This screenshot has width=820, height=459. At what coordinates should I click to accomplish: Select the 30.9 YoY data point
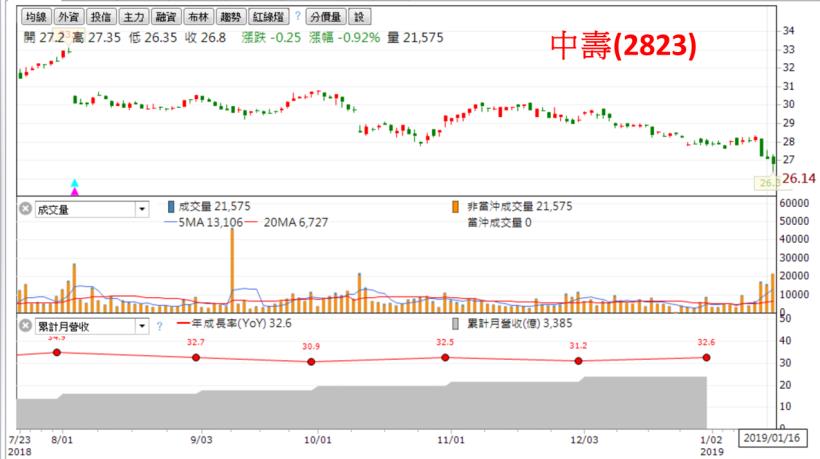tap(311, 362)
